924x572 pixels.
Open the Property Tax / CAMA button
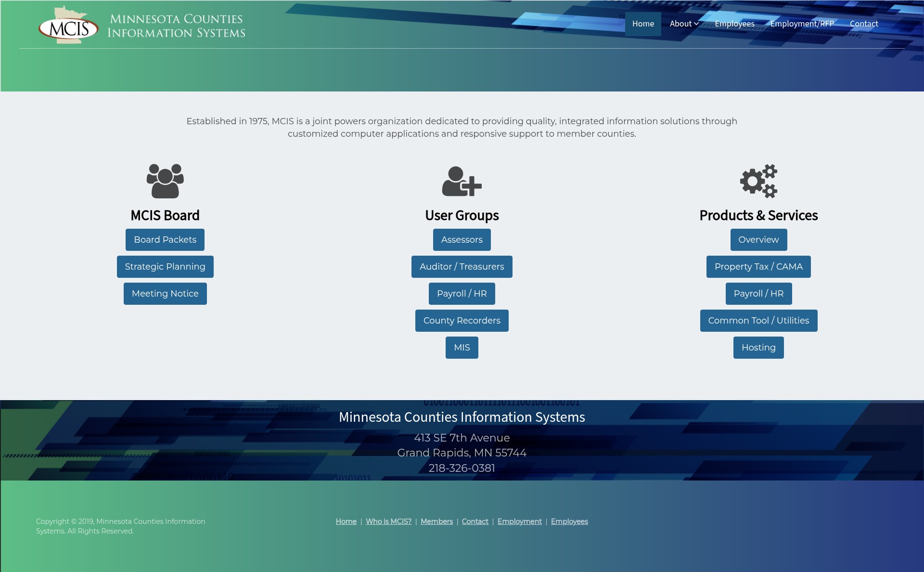pos(758,267)
